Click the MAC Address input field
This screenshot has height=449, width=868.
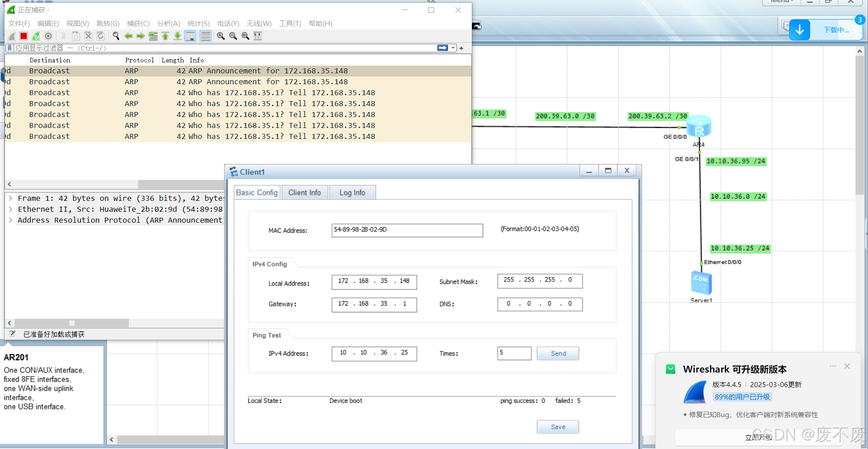[x=407, y=230]
